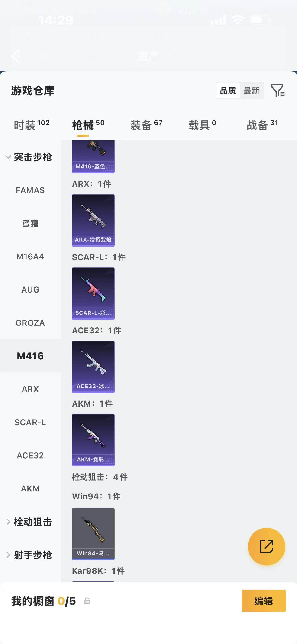Collapse the 突击步枪 category

point(29,157)
